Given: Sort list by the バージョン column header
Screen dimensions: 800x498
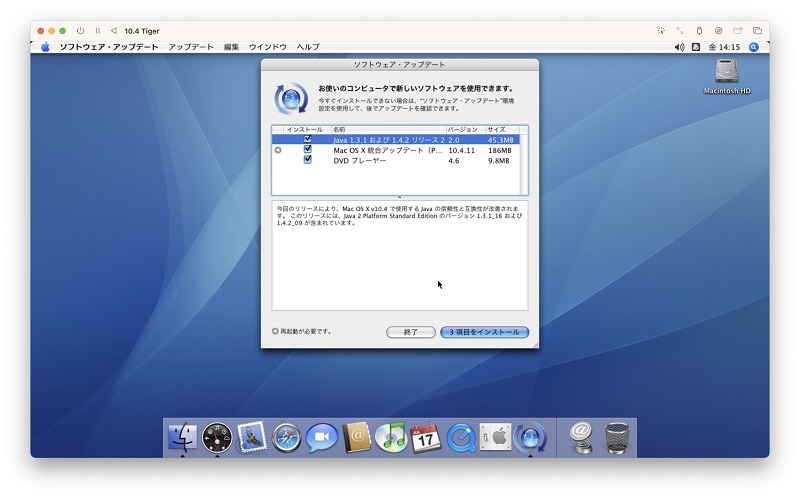Looking at the screenshot, I should (x=465, y=130).
